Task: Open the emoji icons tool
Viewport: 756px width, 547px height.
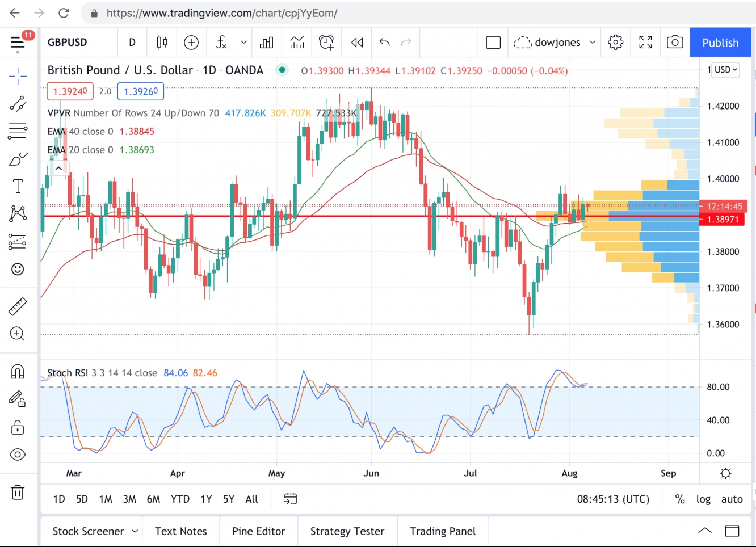Action: pos(18,269)
